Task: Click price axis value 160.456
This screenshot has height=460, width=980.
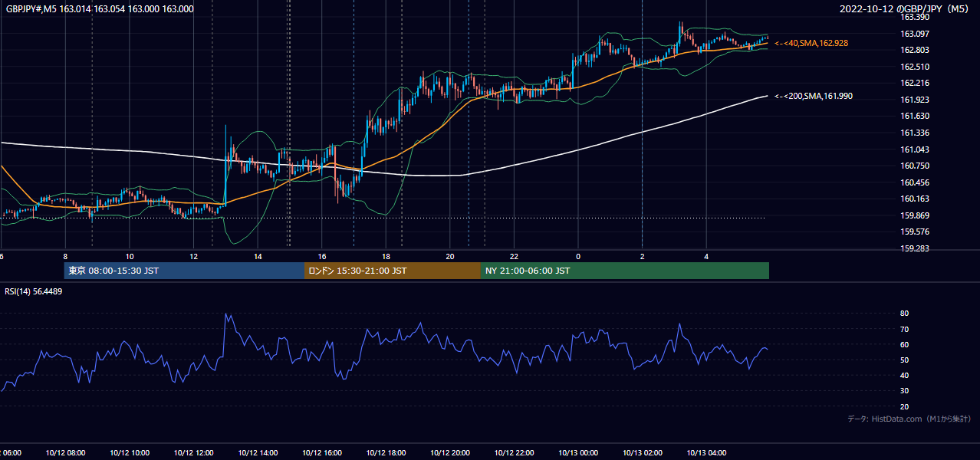Action: pos(915,182)
